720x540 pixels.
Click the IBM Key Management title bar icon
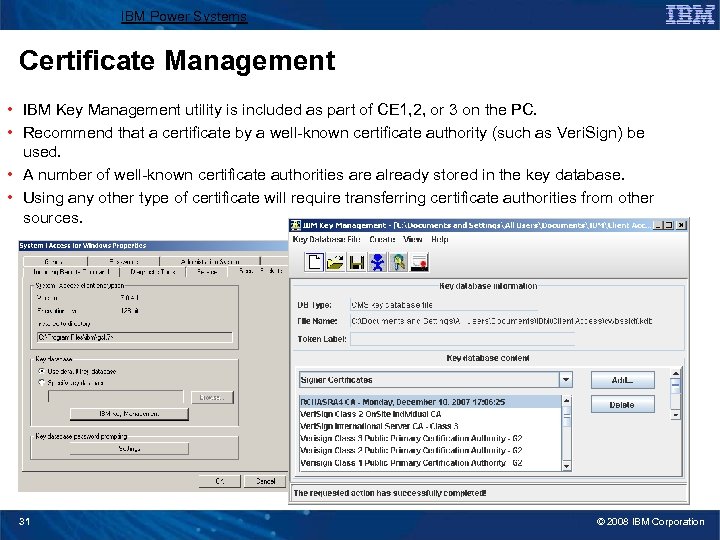coord(296,225)
